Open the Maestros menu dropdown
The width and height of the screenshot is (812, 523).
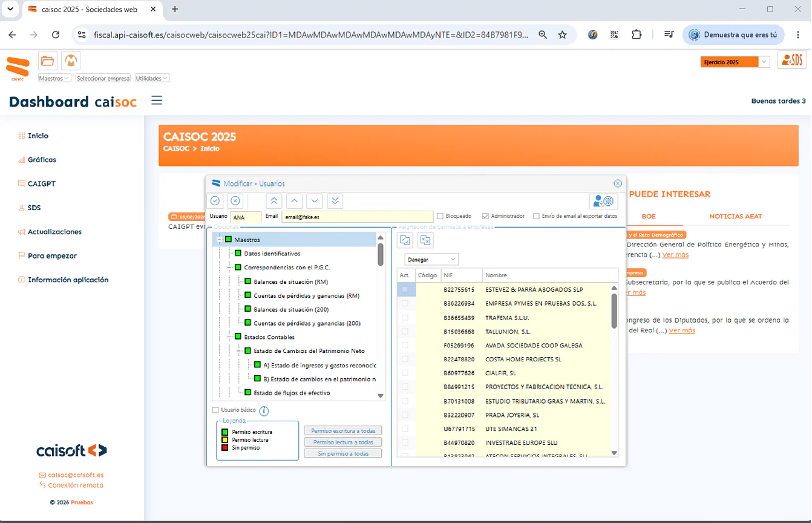(x=54, y=78)
